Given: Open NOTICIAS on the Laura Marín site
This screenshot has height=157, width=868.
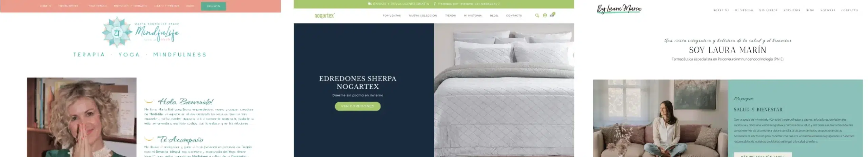Looking at the screenshot, I should [828, 11].
